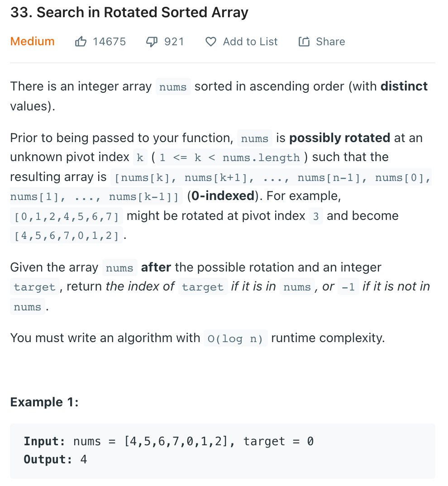Viewport: 448px width, 486px height.
Task: Click the target inline code chip
Action: click(34, 286)
